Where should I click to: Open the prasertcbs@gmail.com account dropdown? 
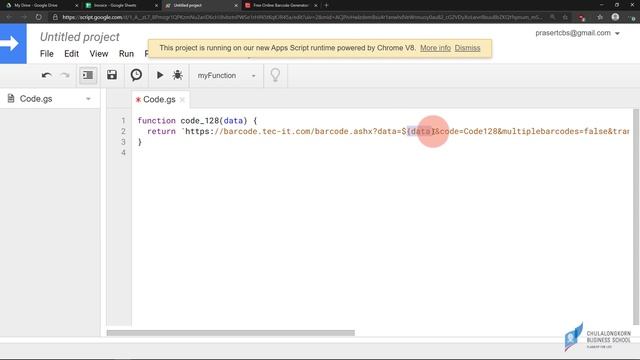577,33
